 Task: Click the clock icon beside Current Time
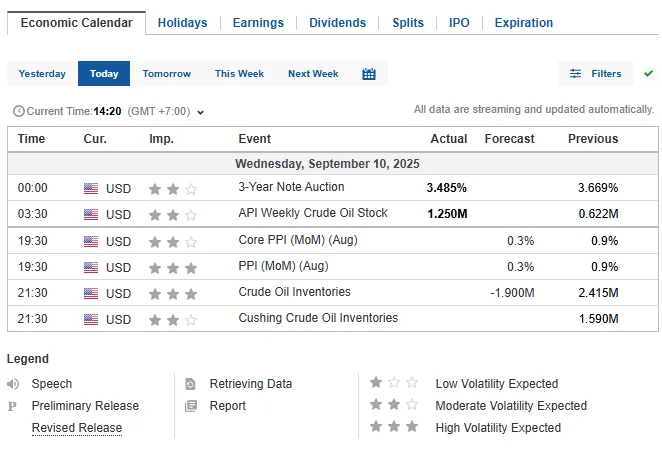(x=19, y=111)
